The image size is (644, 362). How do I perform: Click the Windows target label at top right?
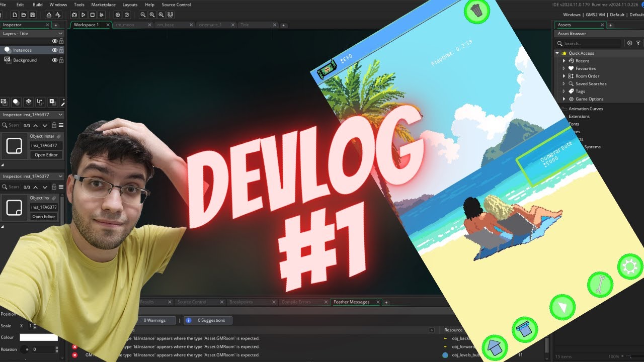point(572,15)
